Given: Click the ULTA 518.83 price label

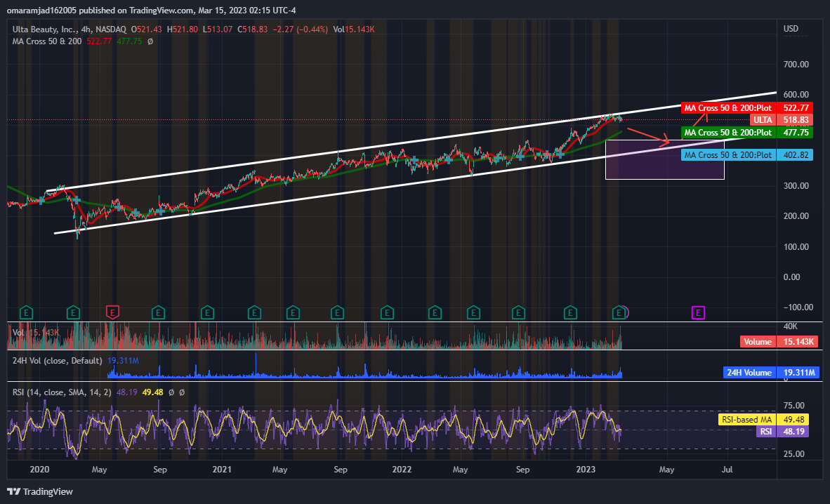Looking at the screenshot, I should 781,120.
